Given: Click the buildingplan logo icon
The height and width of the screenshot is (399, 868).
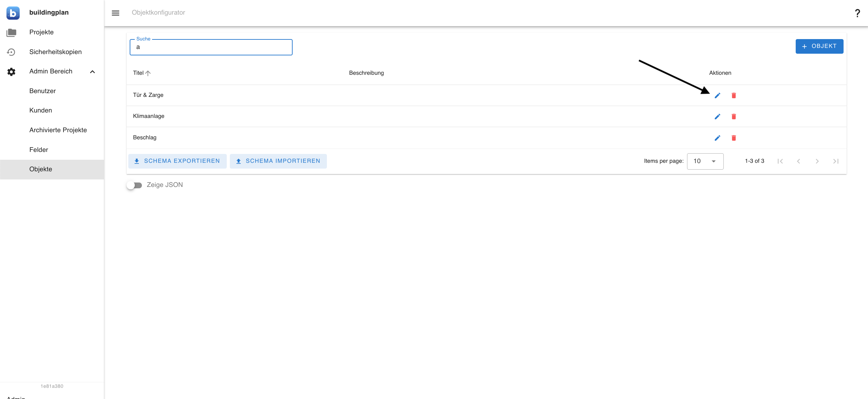Looking at the screenshot, I should (13, 13).
